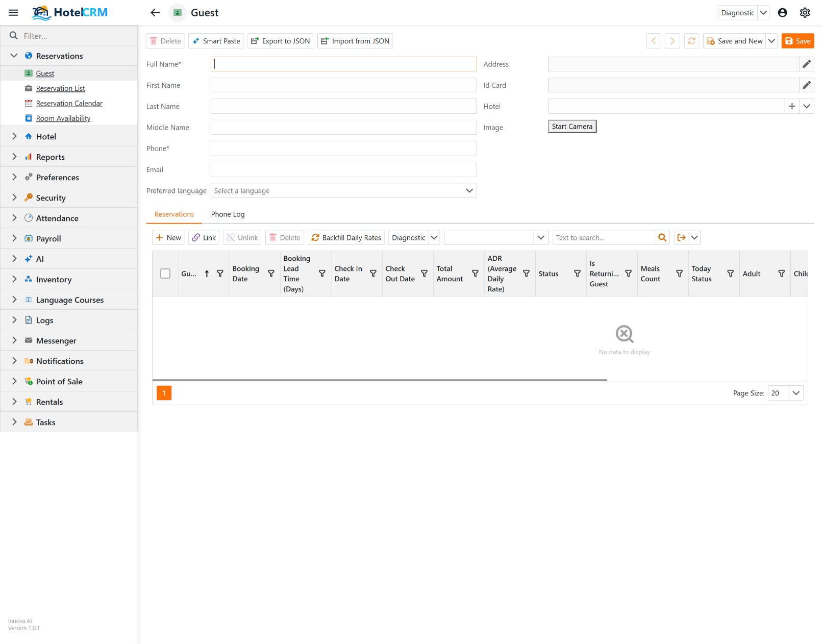The width and height of the screenshot is (822, 644).
Task: Open the hamburger navigation menu
Action: pyautogui.click(x=13, y=13)
